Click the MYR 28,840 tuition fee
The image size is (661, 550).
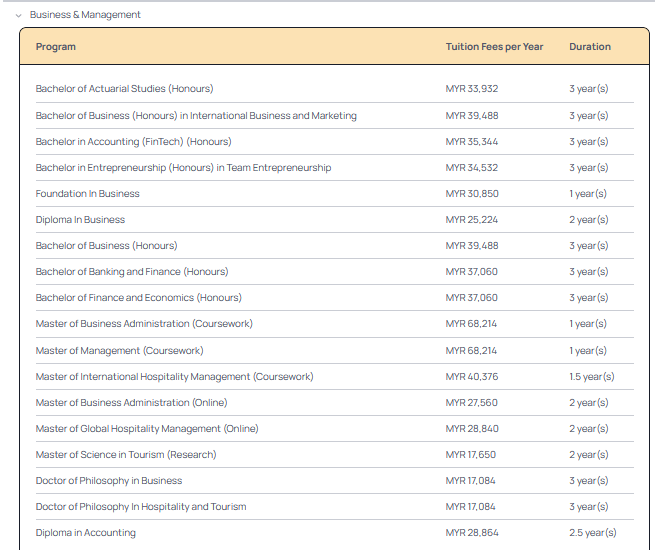coord(472,429)
